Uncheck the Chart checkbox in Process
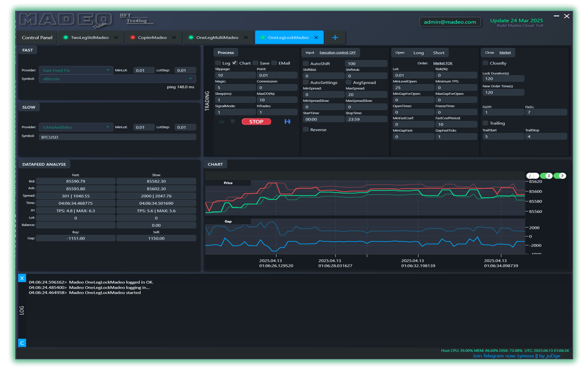The image size is (588, 370). (235, 63)
